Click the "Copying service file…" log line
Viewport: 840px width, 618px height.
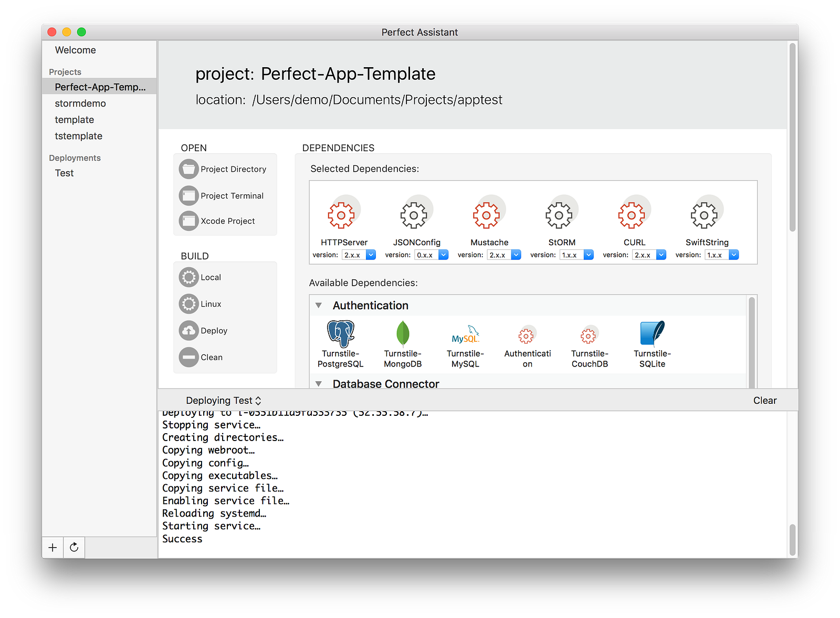coord(223,488)
